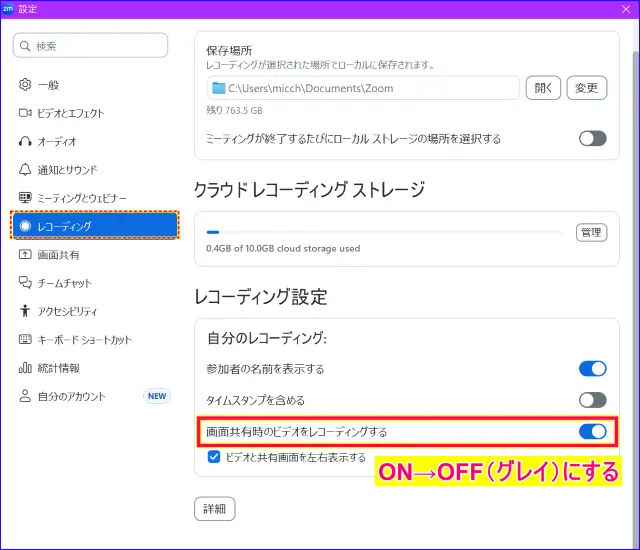Click the camera icon for ビデオとエフェクト
The image size is (640, 550).
pyautogui.click(x=25, y=113)
